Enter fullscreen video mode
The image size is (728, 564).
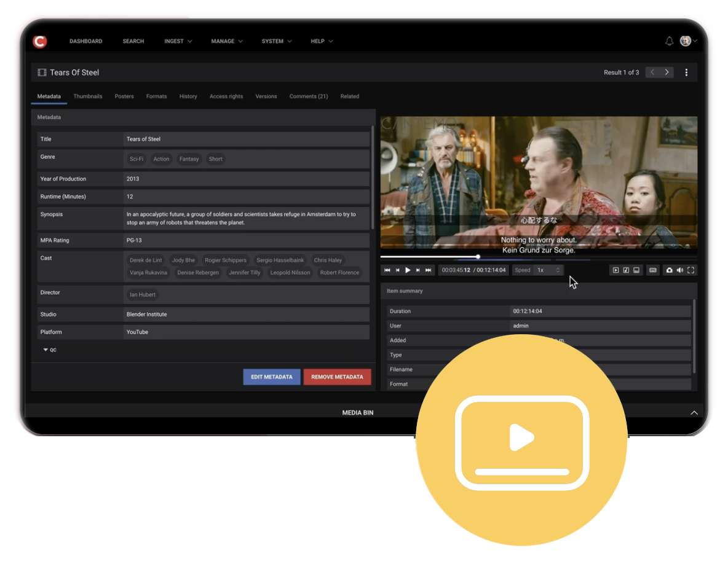(x=691, y=270)
